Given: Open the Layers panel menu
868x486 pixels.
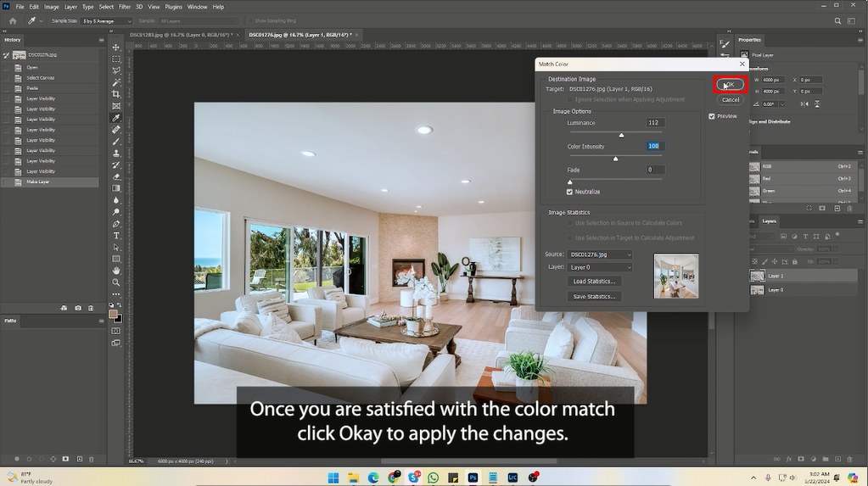Looking at the screenshot, I should tap(860, 221).
